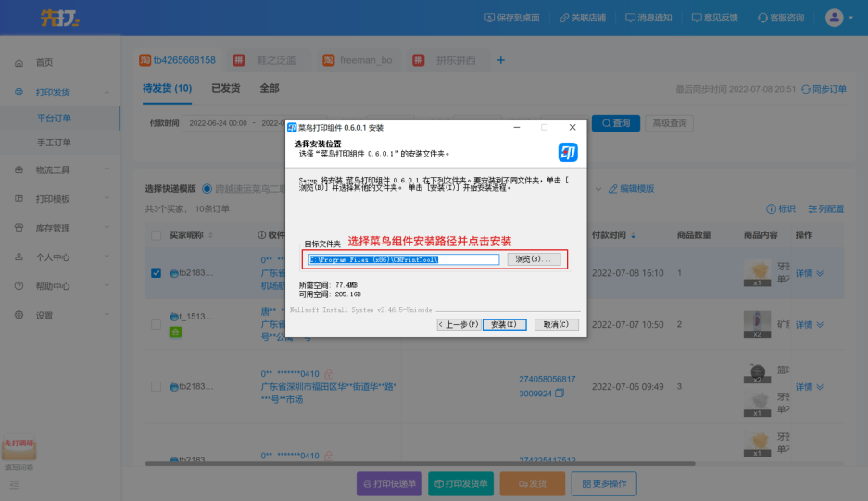
Task: Click 客服咨询 customer service headset icon
Action: tap(761, 18)
